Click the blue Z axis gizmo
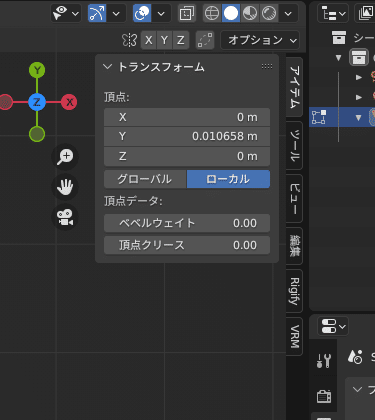This screenshot has height=420, width=375. [x=37, y=102]
